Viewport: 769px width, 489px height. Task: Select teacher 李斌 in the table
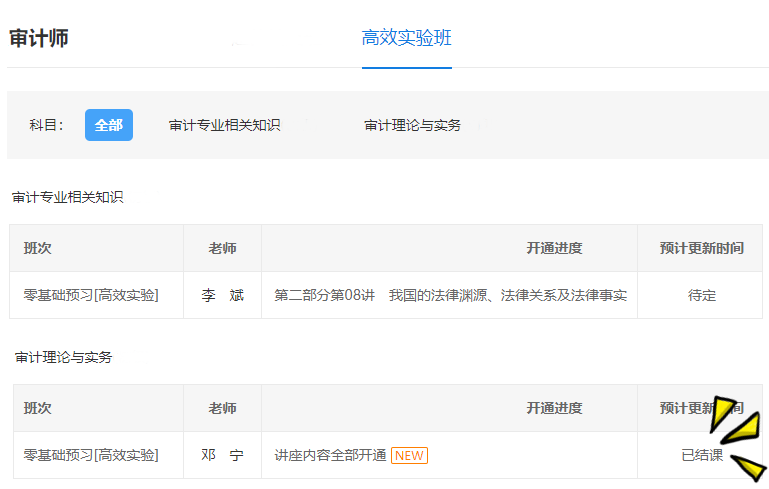[x=222, y=295]
